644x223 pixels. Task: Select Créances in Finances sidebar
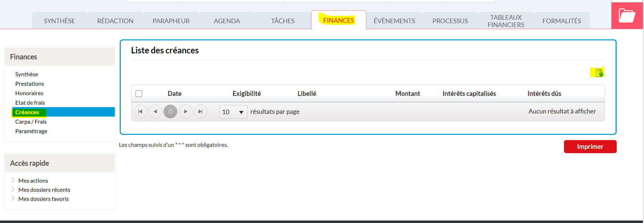[63, 112]
